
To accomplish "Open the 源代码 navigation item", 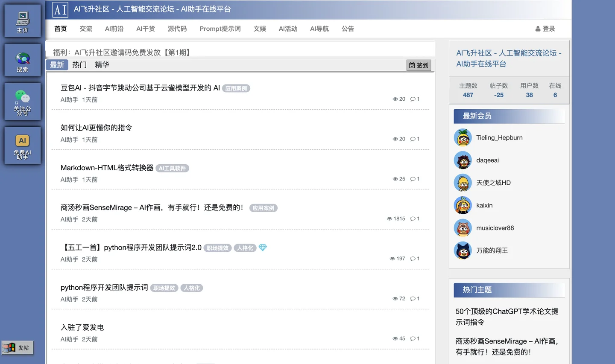I will point(177,29).
